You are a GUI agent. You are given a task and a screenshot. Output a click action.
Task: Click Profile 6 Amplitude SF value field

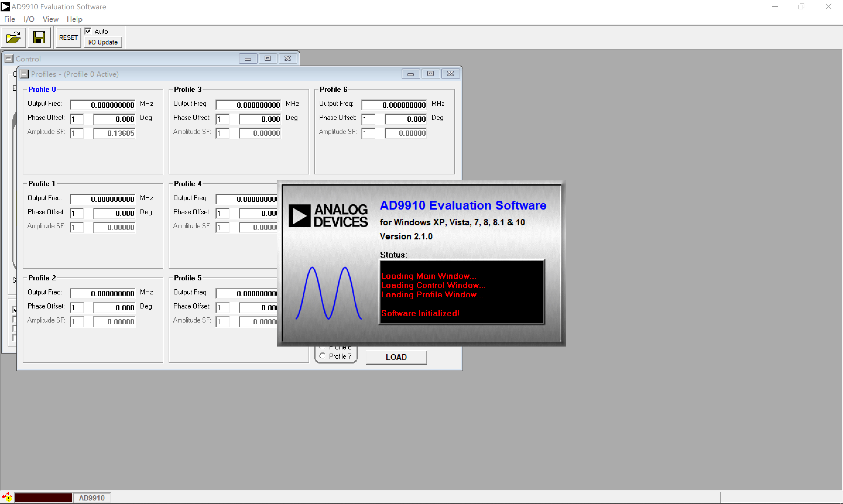[x=406, y=133]
